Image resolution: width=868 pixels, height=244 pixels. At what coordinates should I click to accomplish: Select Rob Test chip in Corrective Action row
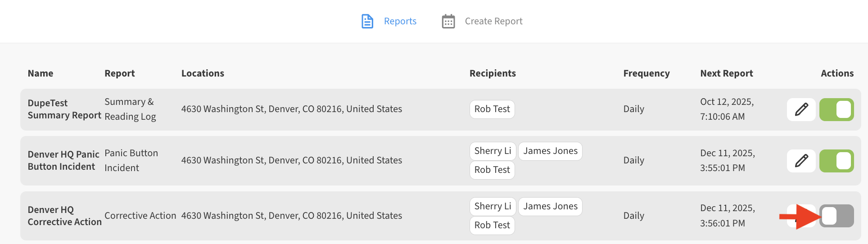pos(492,225)
